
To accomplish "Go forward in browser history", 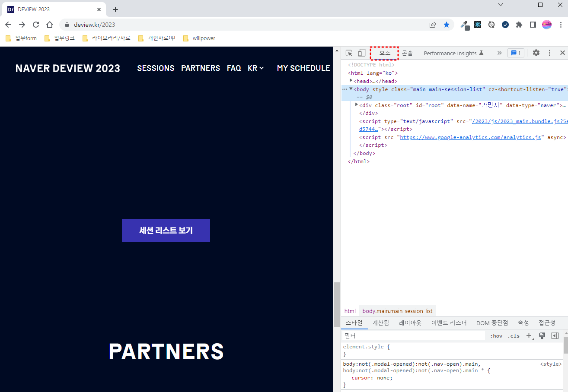I will click(x=22, y=25).
